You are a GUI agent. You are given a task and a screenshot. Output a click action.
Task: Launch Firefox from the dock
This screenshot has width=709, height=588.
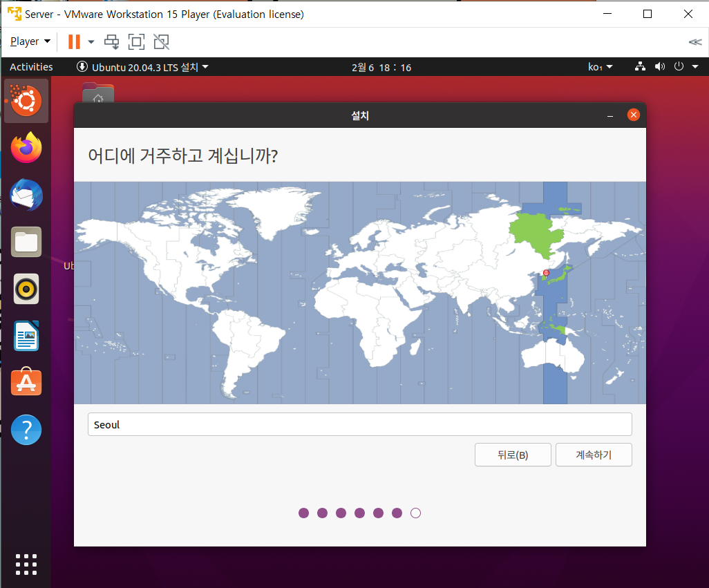26,148
